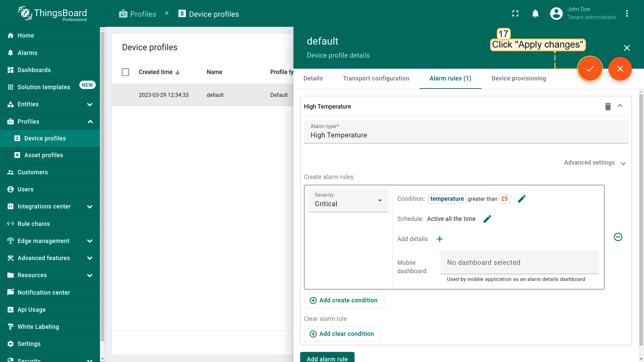Click Add create condition button

pos(344,300)
